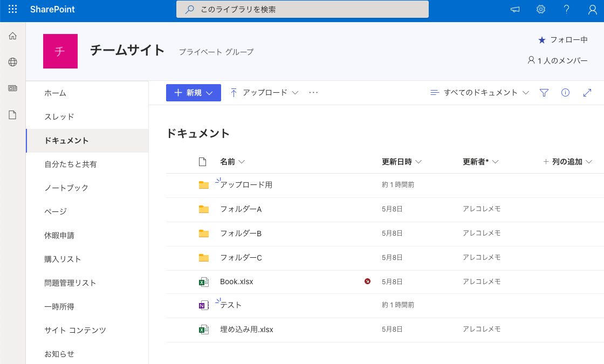Go to 問題管理リスト in the sidebar
Screen dimensions: 604x364
[x=70, y=283]
